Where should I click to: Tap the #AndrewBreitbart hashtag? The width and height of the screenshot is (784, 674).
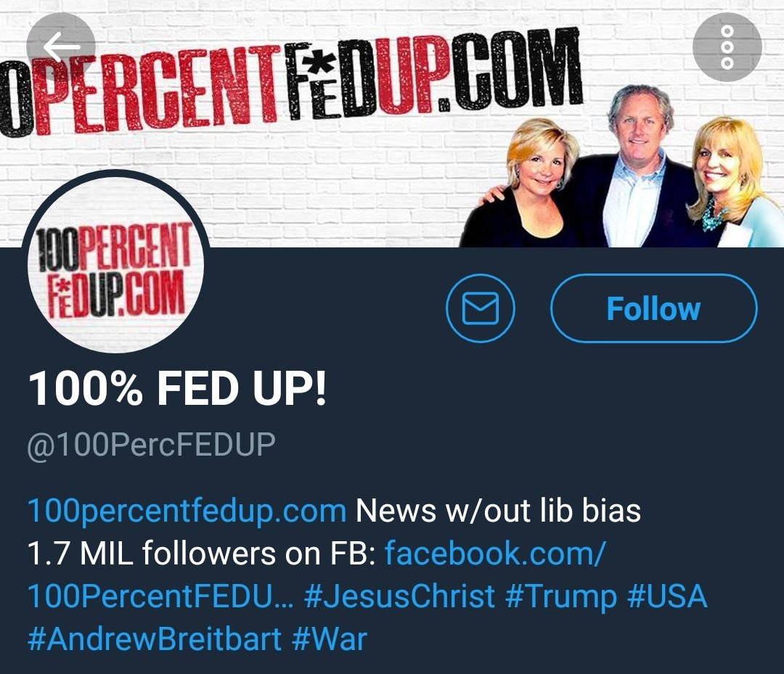[x=155, y=639]
